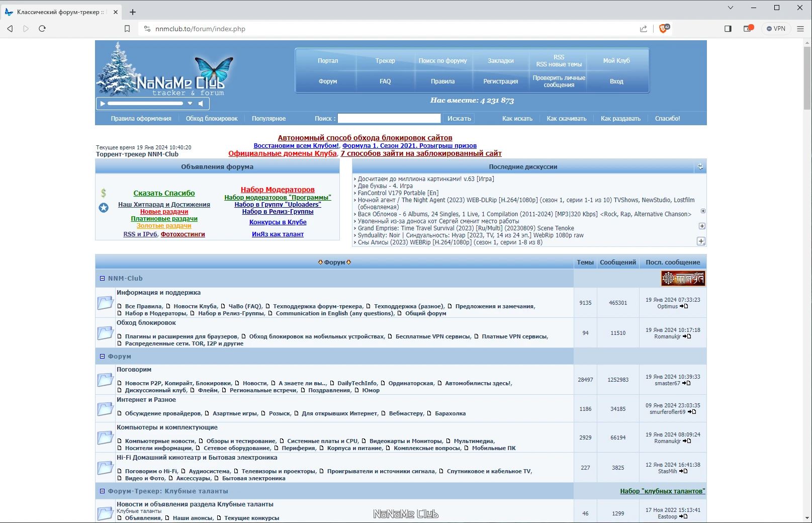The height and width of the screenshot is (523, 812).
Task: Collapse the NNM-Club category
Action: (x=102, y=278)
